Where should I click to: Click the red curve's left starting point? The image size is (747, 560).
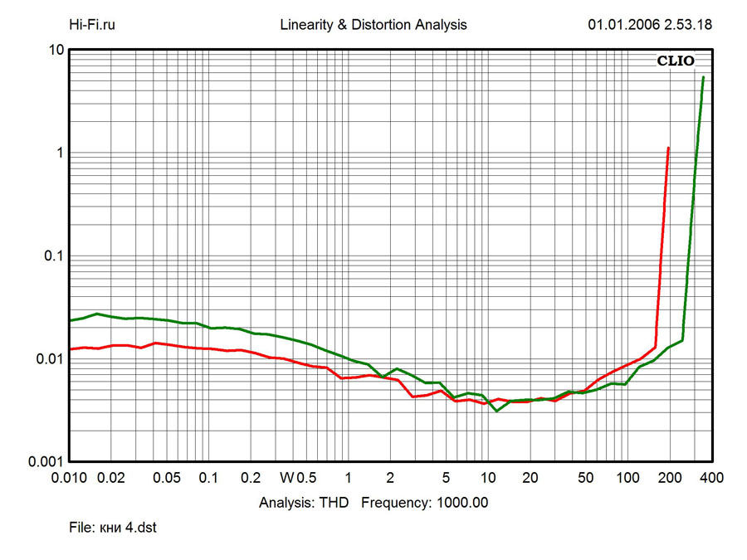coord(71,349)
